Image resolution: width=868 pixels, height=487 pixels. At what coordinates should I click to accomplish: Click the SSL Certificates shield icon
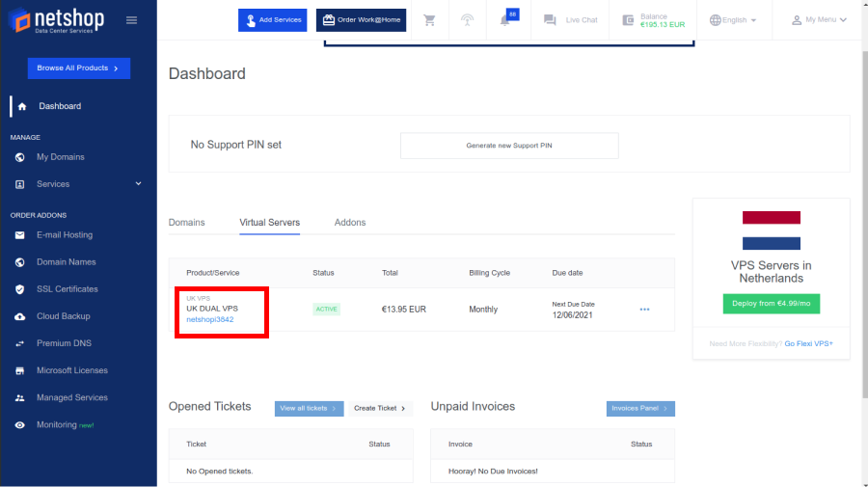point(20,289)
